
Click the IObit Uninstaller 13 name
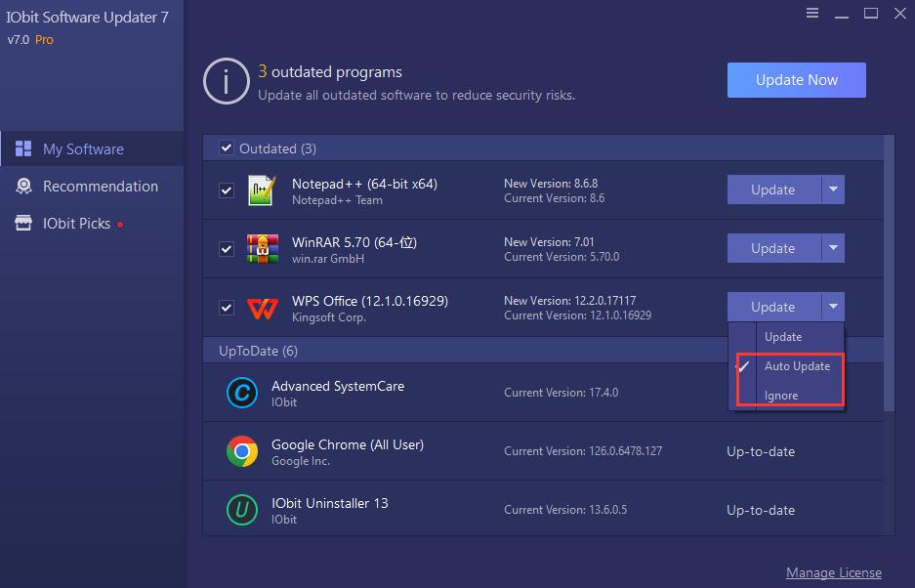click(x=330, y=503)
